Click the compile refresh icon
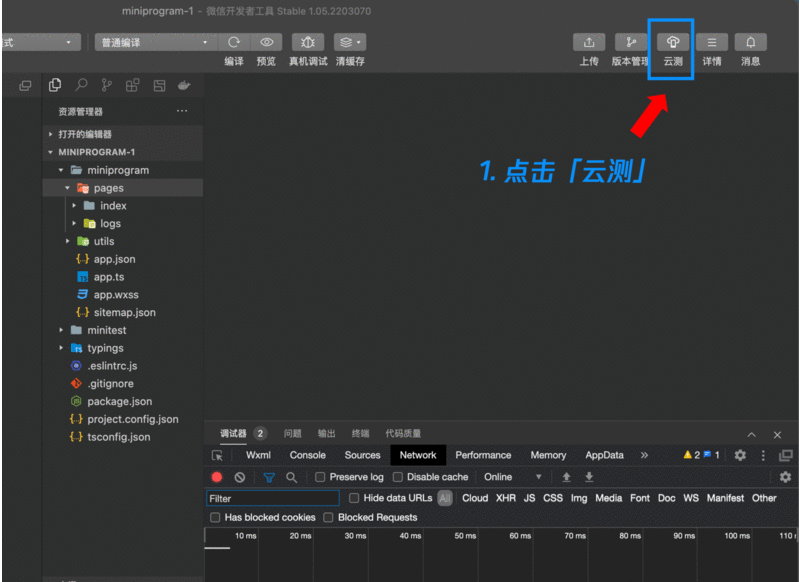Image resolution: width=800 pixels, height=582 pixels. tap(234, 42)
